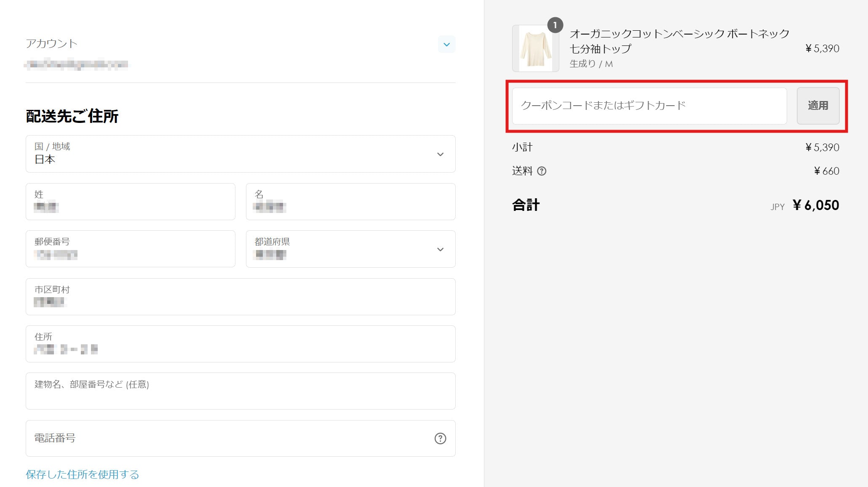The image size is (868, 487).
Task: Click the shipping fee help icon
Action: point(542,171)
